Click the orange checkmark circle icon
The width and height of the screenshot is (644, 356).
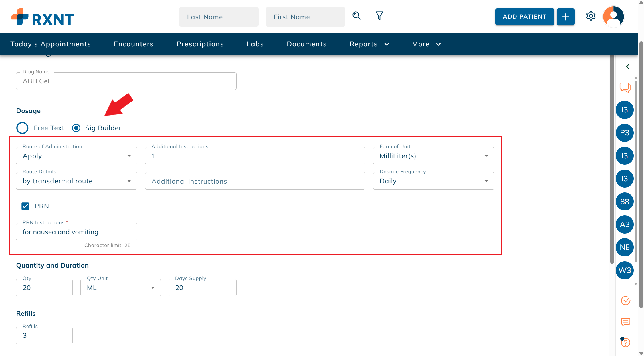[626, 300]
